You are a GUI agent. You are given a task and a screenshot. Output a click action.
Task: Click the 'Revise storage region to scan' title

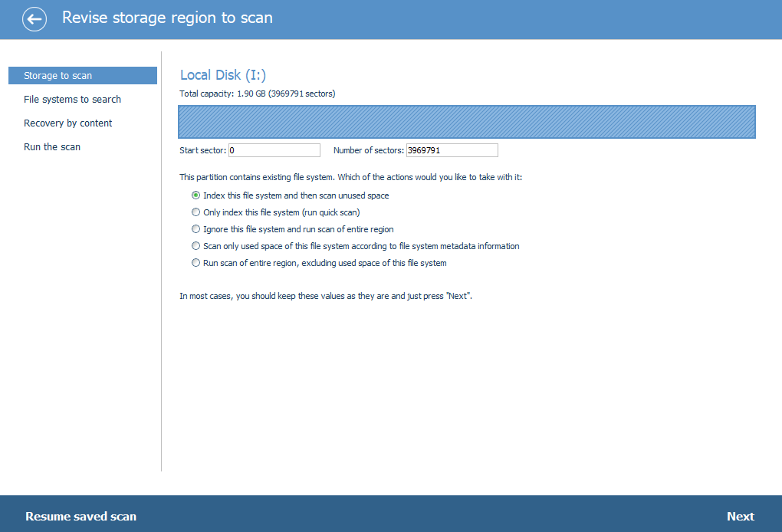pyautogui.click(x=167, y=18)
